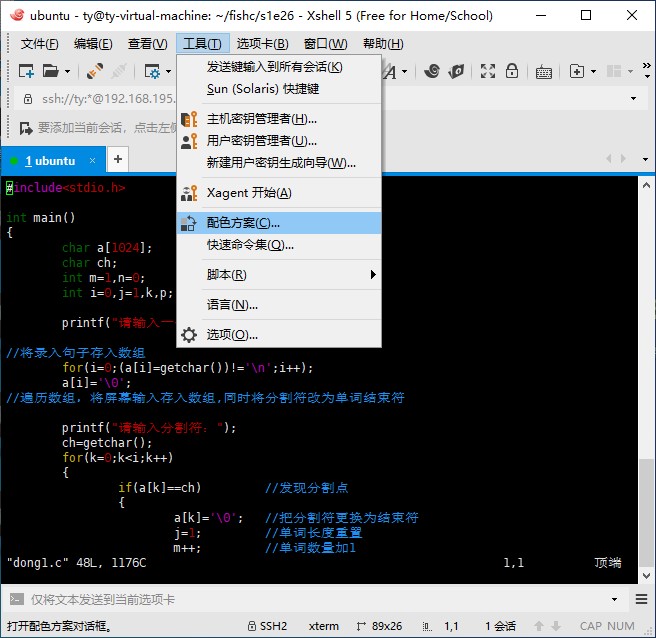Image resolution: width=656 pixels, height=638 pixels.
Task: Click the New Session toolbar icon
Action: [x=26, y=71]
